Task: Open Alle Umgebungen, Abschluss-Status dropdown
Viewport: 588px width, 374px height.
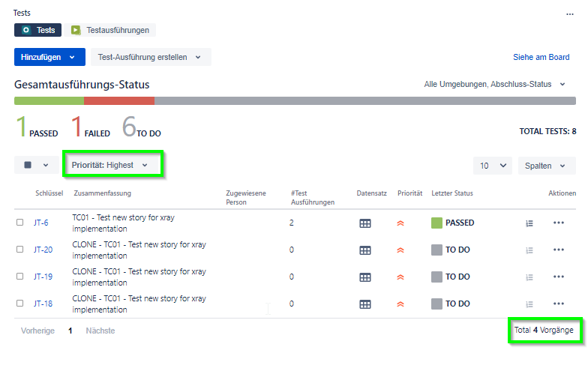Action: click(494, 84)
